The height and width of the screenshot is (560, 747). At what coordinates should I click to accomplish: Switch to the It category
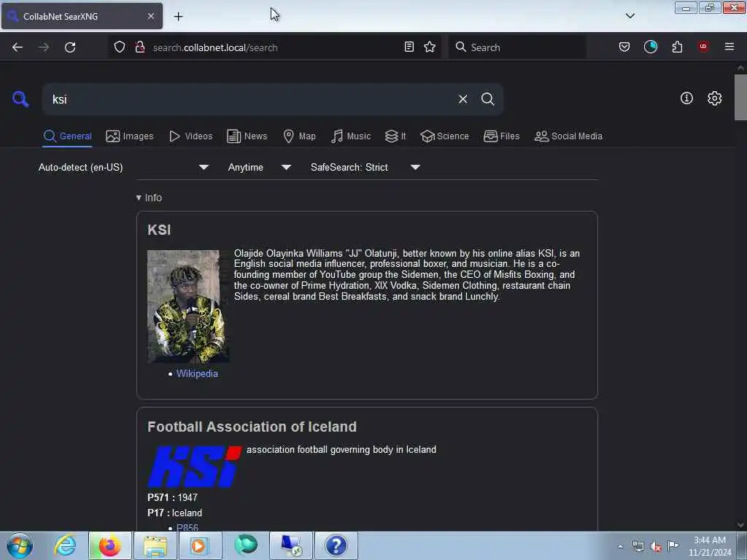(x=395, y=136)
